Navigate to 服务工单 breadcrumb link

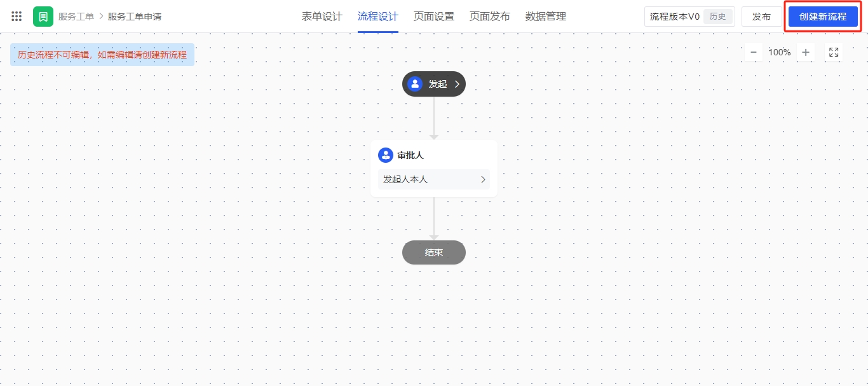[76, 17]
